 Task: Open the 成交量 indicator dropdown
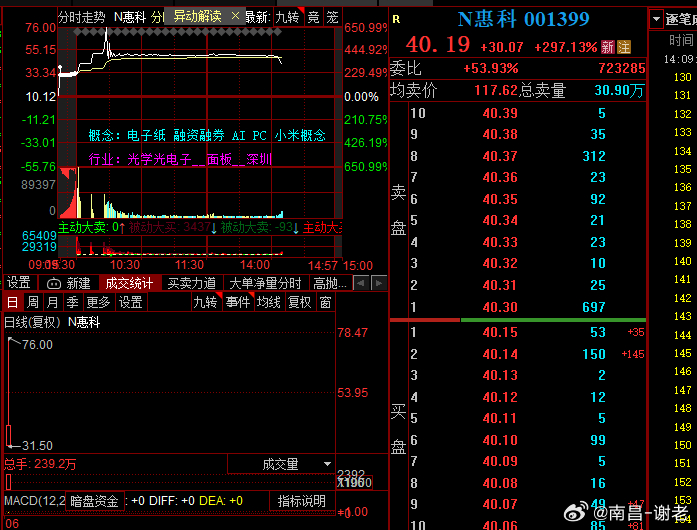[281, 464]
